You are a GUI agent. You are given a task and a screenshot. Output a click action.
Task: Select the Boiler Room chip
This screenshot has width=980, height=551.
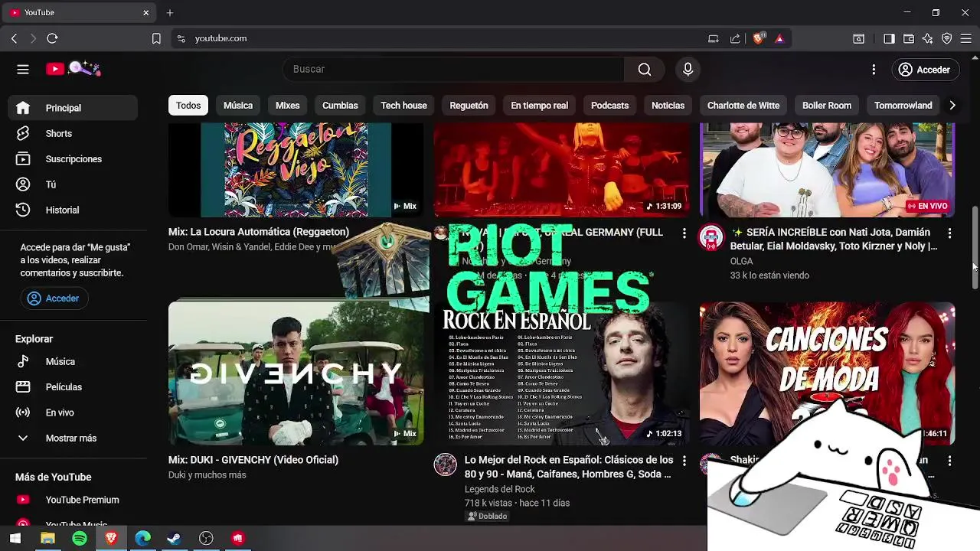827,106
